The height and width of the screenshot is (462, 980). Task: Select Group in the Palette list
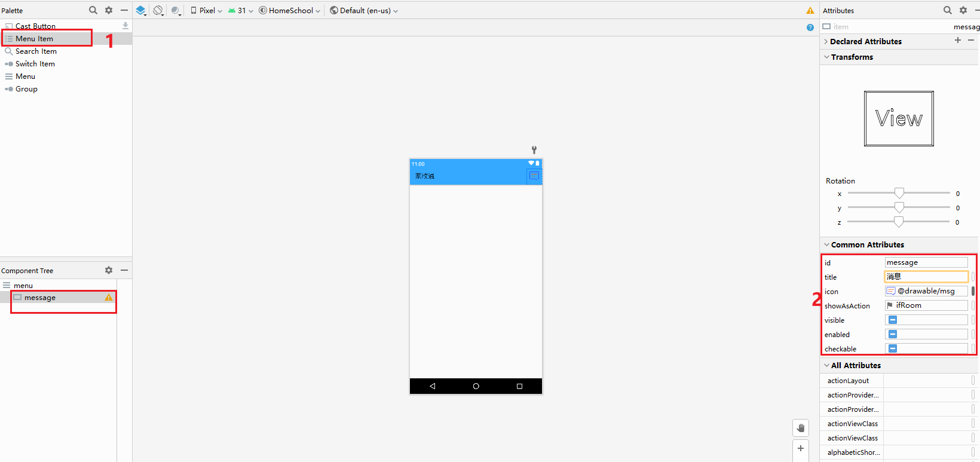point(26,89)
